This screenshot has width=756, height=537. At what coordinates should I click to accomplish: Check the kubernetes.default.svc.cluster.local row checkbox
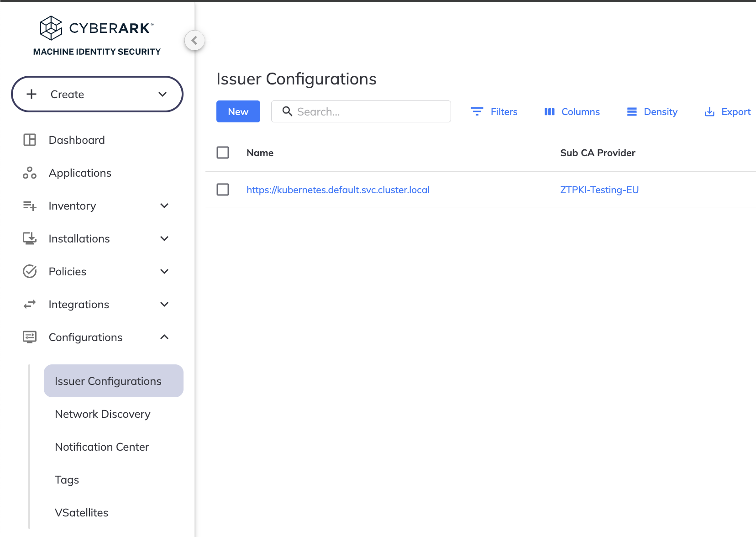pos(223,190)
